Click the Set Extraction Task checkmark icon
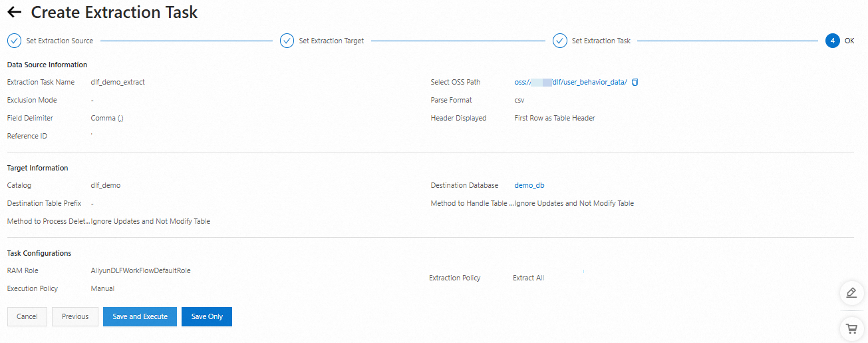 (559, 41)
